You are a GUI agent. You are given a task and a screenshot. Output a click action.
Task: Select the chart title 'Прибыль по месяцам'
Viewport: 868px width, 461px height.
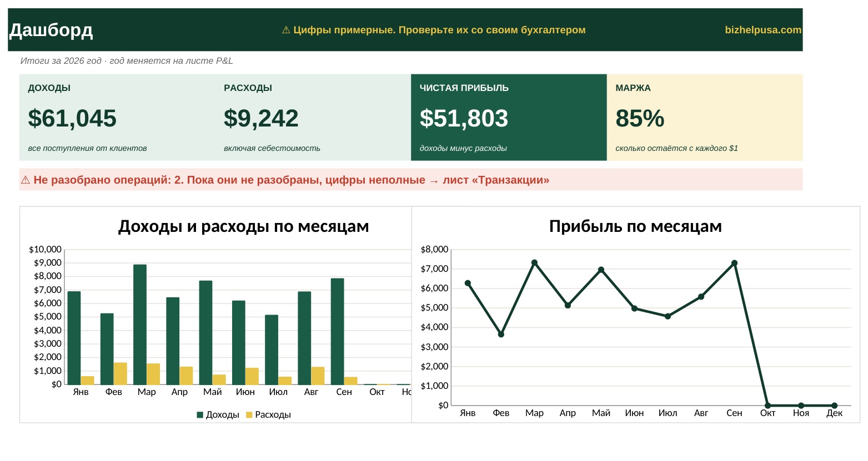635,226
